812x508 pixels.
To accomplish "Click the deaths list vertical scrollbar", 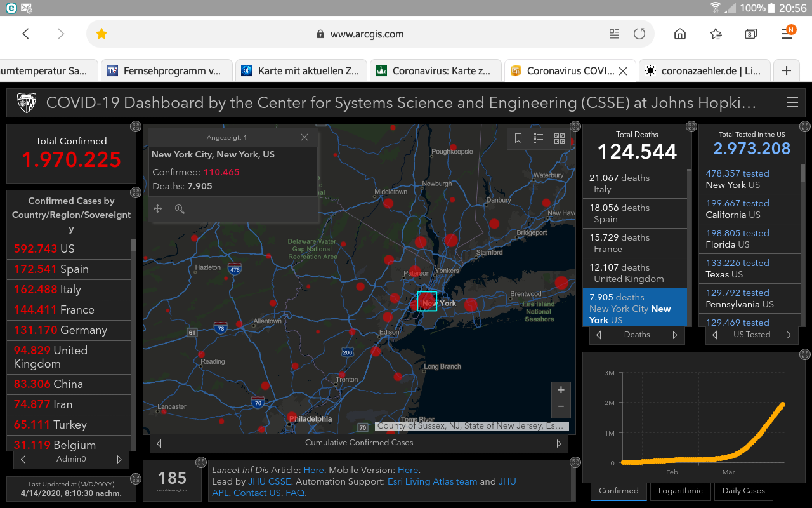I will point(690,248).
